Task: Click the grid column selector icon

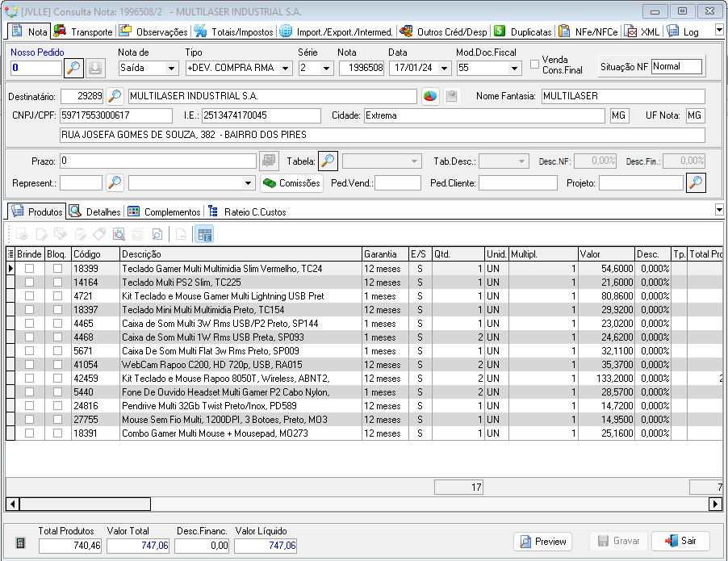Action: [x=10, y=254]
